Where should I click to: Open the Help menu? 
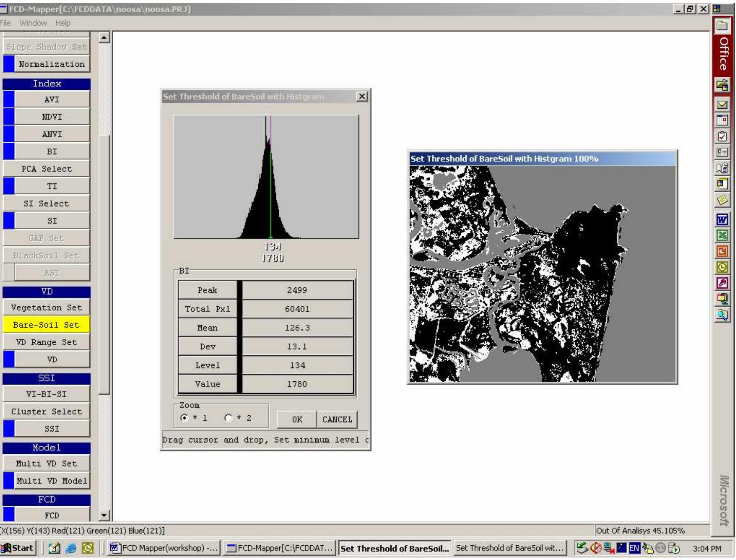coord(63,23)
